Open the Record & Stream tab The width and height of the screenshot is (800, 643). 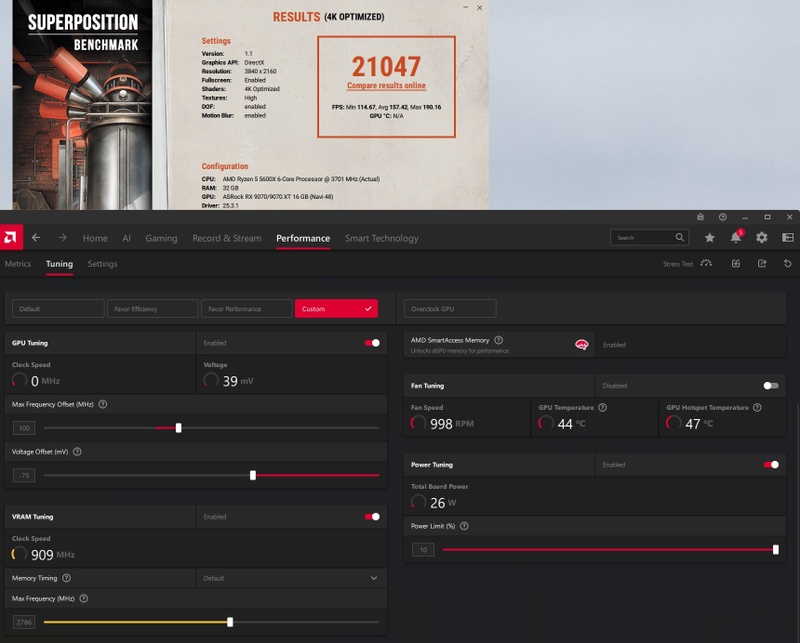coord(227,238)
